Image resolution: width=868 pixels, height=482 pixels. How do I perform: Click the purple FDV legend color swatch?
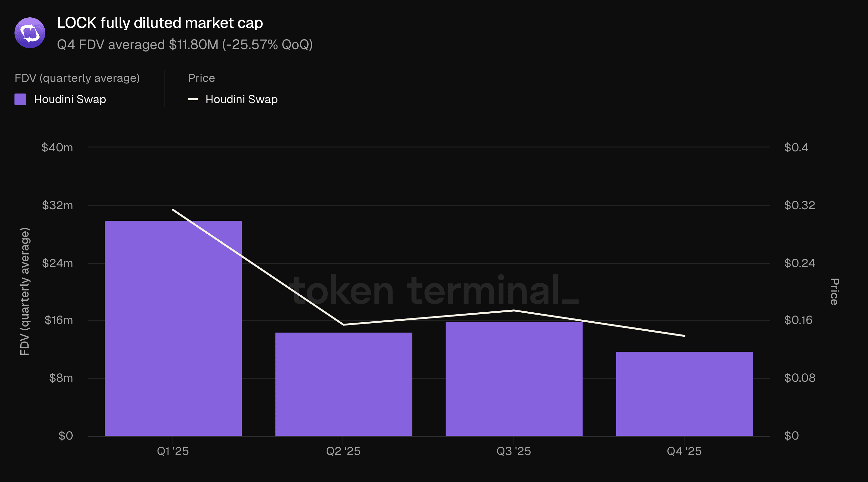click(20, 99)
